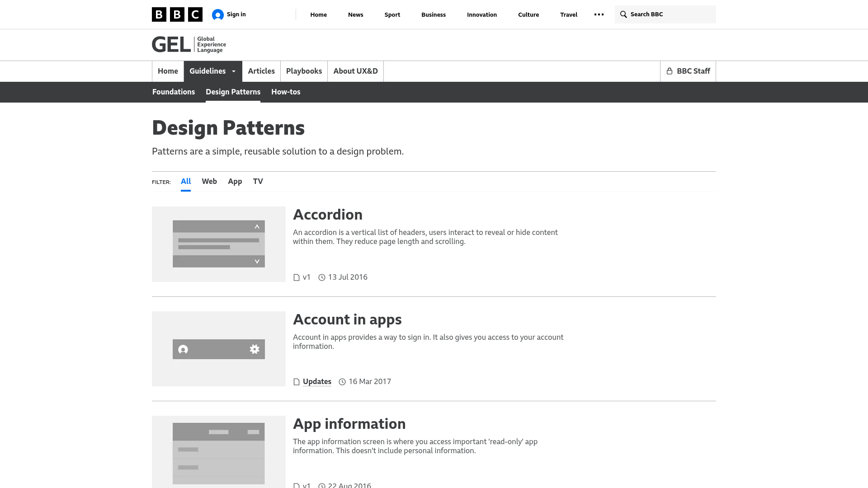Click the 16 Mar 2017 date
The height and width of the screenshot is (488, 868).
click(370, 382)
